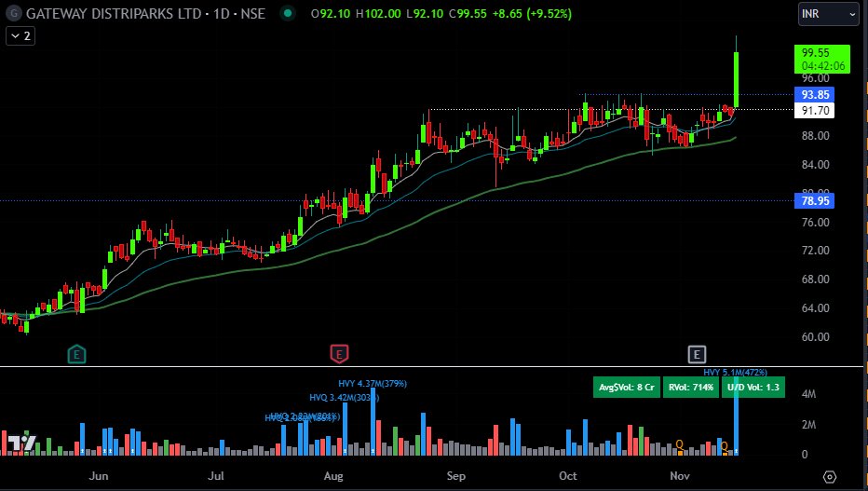Click the U/D Vol: 1.3 badge
This screenshot has height=491, width=868.
point(753,387)
